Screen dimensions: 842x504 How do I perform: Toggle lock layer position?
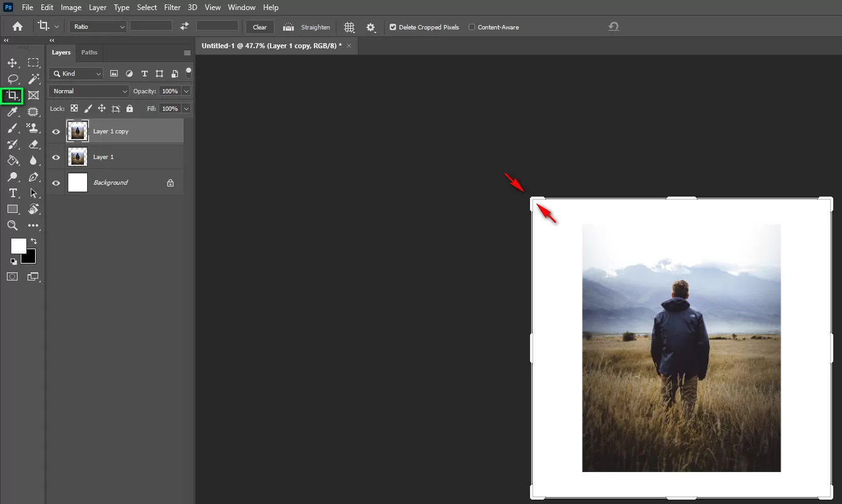pyautogui.click(x=101, y=108)
